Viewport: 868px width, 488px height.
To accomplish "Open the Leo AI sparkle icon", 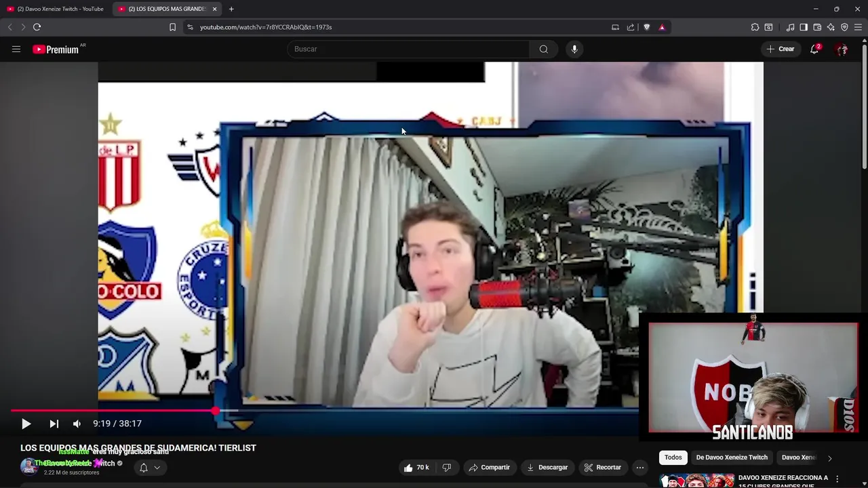I will click(831, 27).
